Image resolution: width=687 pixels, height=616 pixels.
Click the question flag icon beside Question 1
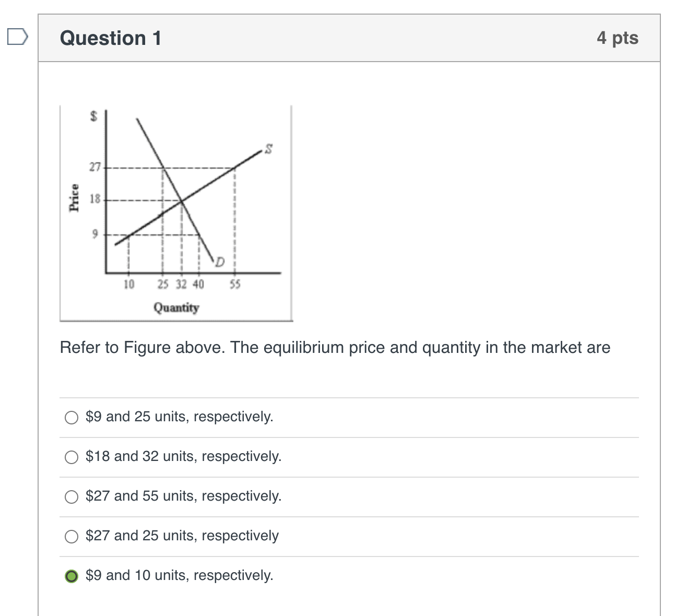tap(17, 37)
